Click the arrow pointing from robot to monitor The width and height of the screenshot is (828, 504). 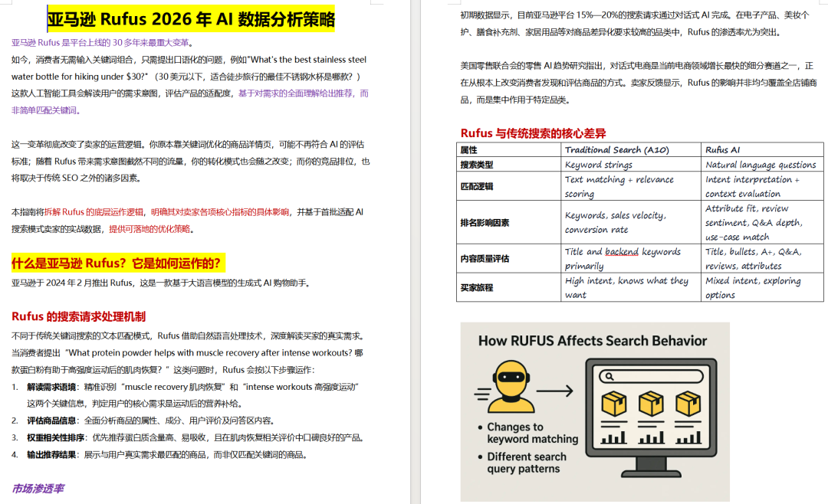click(557, 391)
